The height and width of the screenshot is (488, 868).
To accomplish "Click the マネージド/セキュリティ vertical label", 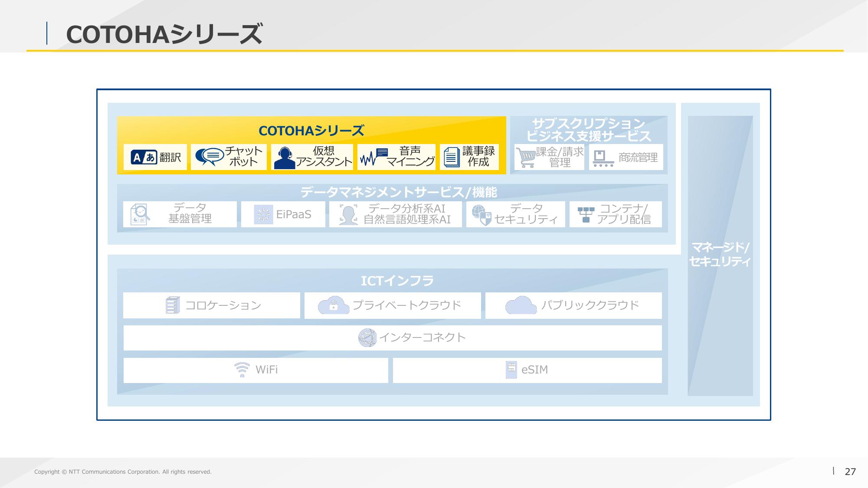I will (x=720, y=255).
